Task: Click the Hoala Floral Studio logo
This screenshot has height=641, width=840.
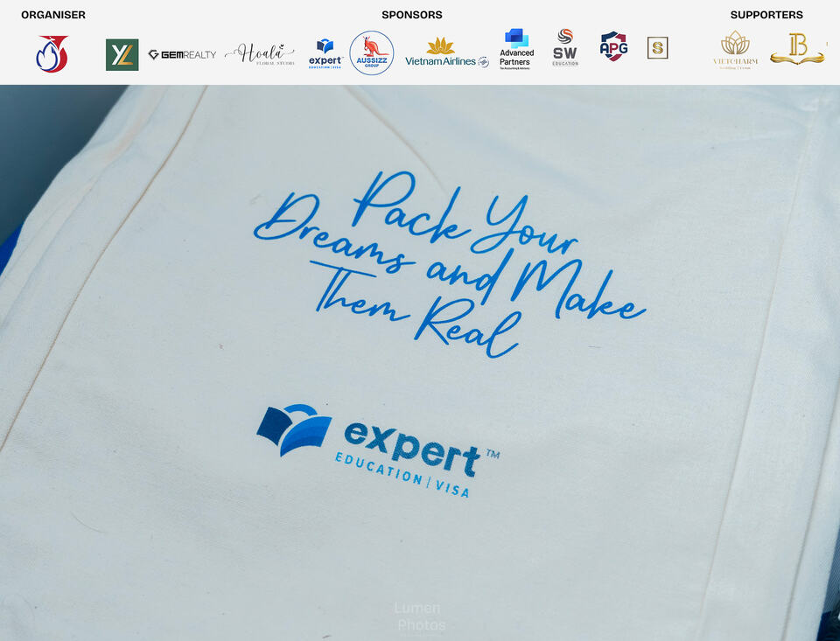Action: 260,54
